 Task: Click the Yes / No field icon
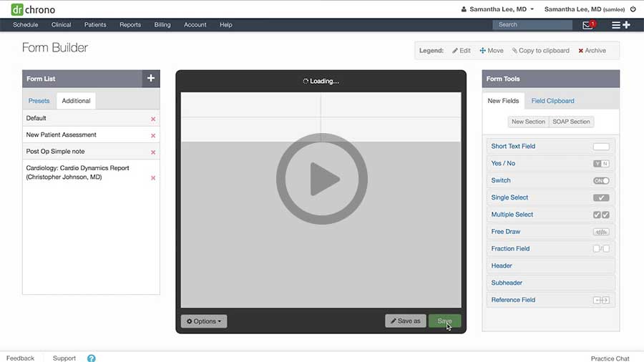[x=601, y=164]
